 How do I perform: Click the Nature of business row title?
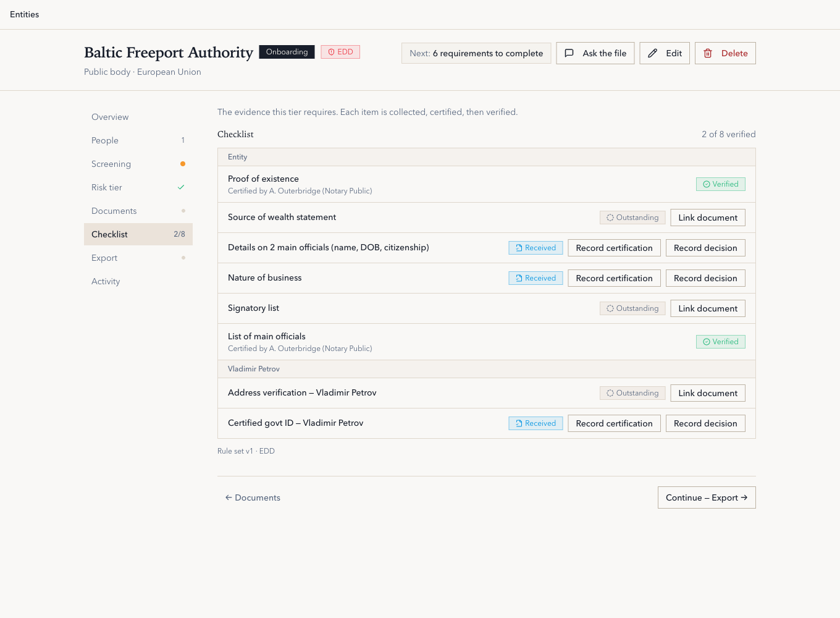click(265, 277)
